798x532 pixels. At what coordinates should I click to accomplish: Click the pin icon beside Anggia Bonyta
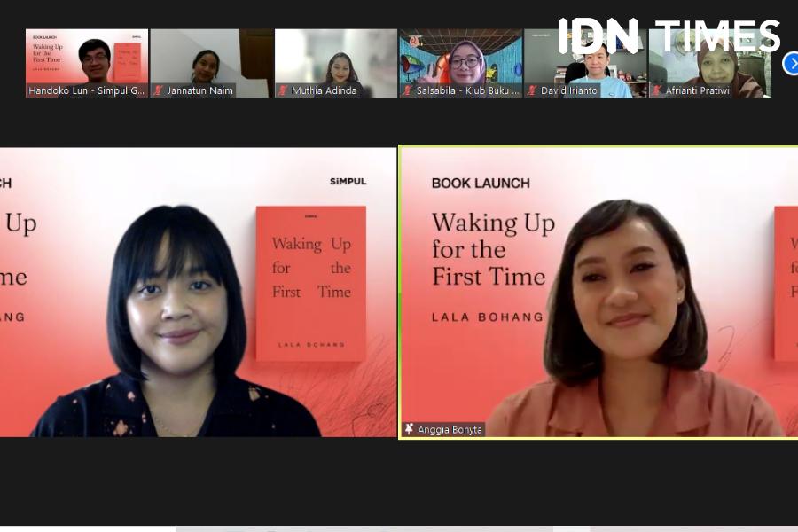point(409,429)
